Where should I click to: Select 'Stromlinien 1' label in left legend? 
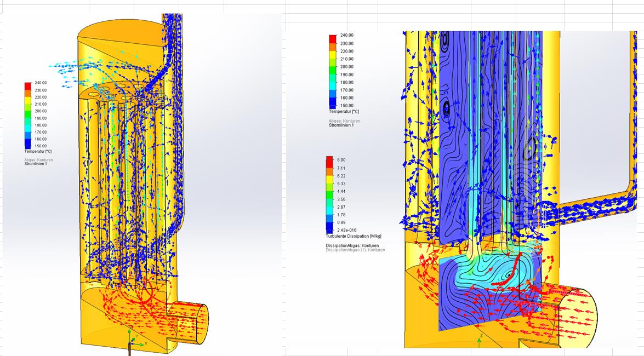(36, 164)
